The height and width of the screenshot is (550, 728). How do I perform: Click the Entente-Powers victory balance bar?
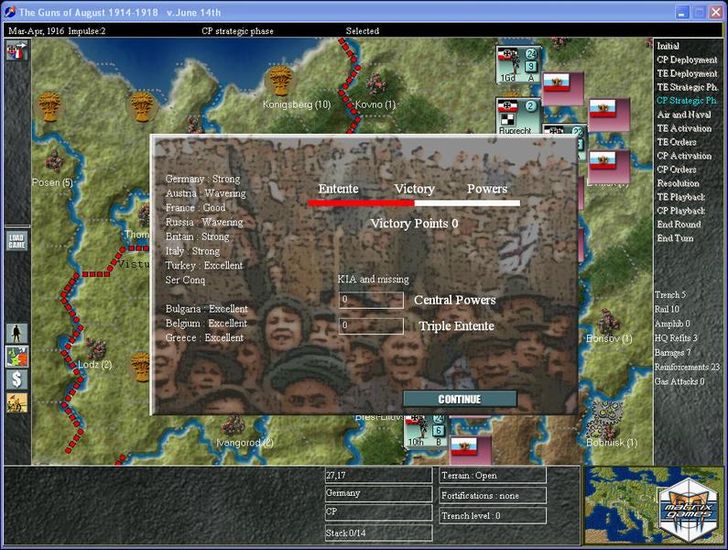(x=413, y=203)
